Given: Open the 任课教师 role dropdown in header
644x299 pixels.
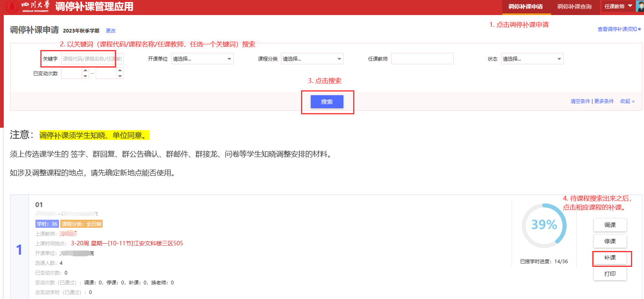Looking at the screenshot, I should click(x=618, y=7).
